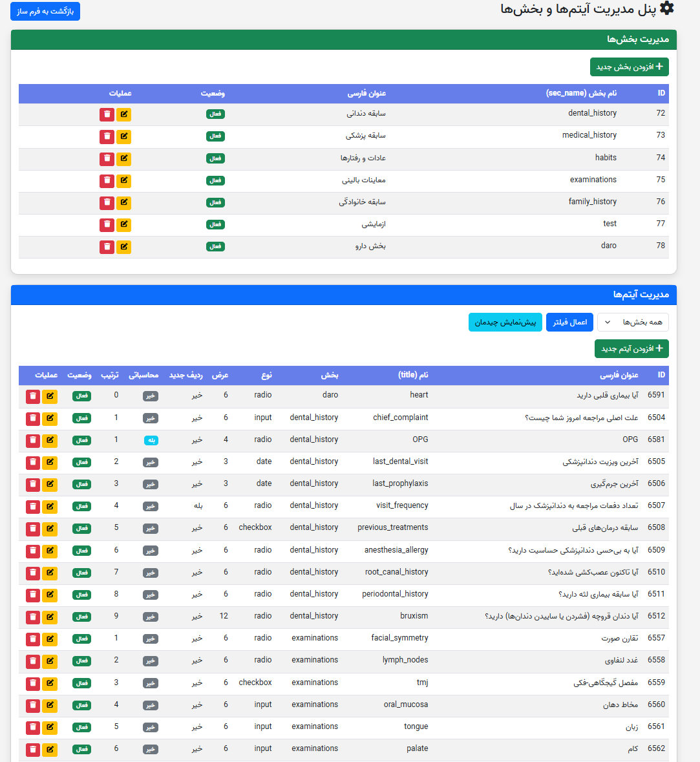The width and height of the screenshot is (700, 762).
Task: Select the family_history section name cell
Action: coord(593,202)
